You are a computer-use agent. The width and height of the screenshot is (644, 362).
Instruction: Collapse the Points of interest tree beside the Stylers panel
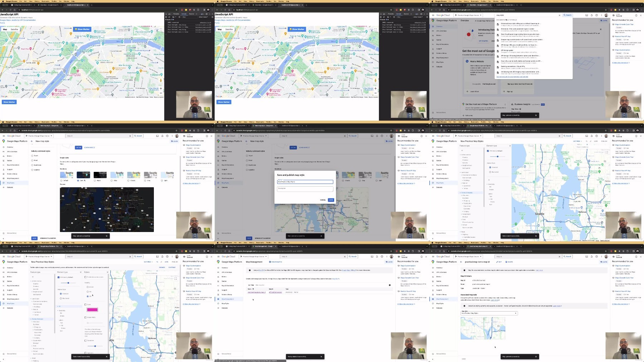coord(31,319)
